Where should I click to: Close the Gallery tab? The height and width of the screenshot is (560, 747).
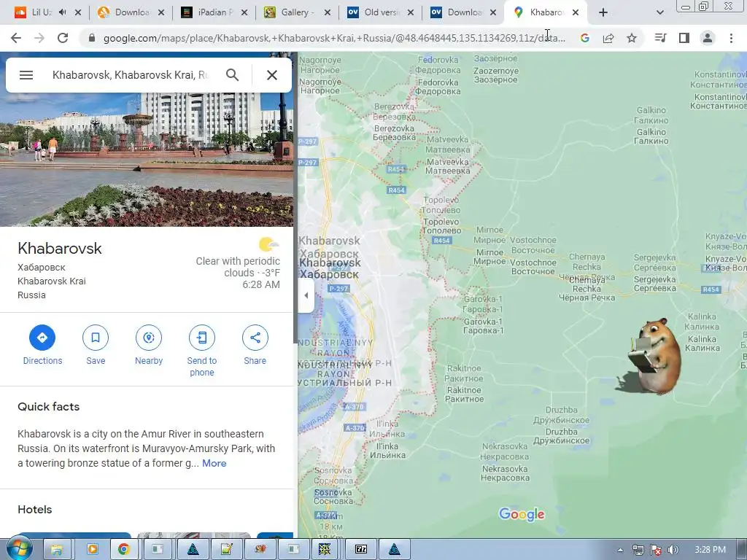[x=328, y=12]
